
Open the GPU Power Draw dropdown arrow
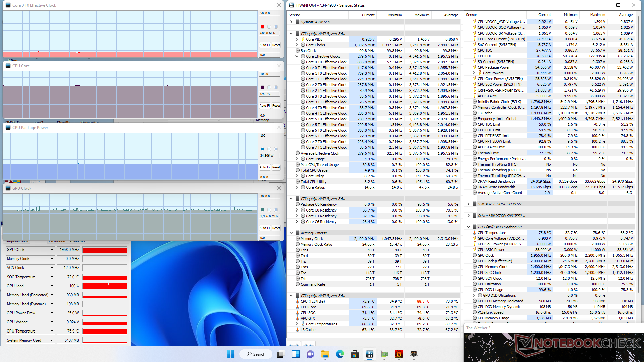[x=52, y=313]
